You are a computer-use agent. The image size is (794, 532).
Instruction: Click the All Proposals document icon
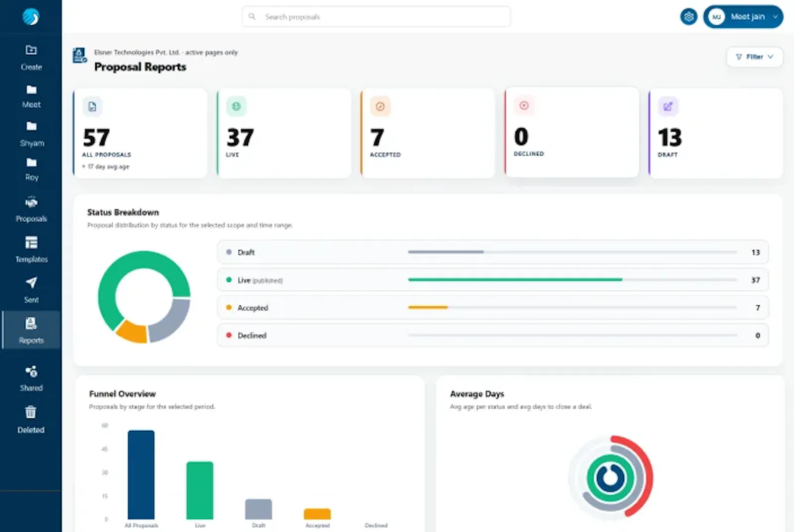92,106
